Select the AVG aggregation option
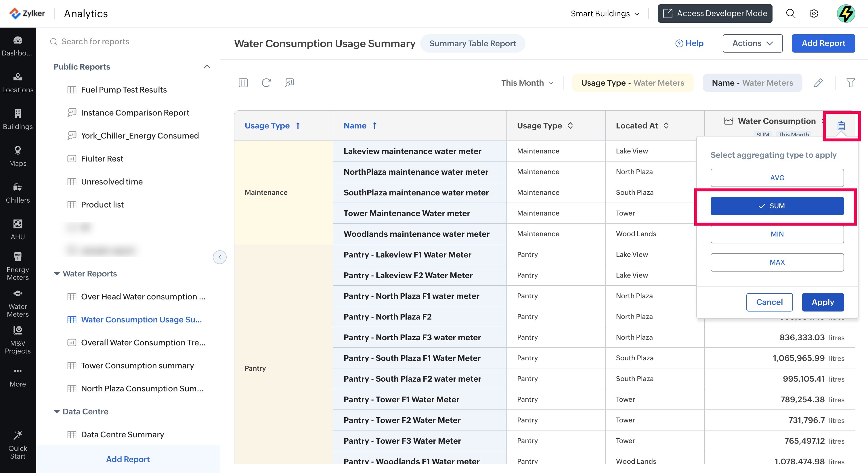Image resolution: width=868 pixels, height=473 pixels. 777,178
